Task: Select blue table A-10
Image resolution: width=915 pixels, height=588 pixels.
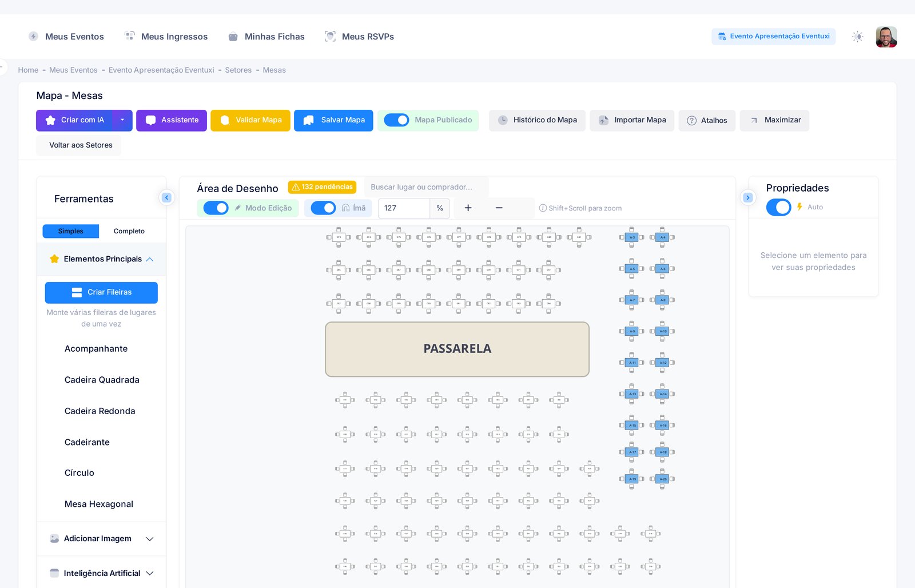Action: [x=663, y=332]
